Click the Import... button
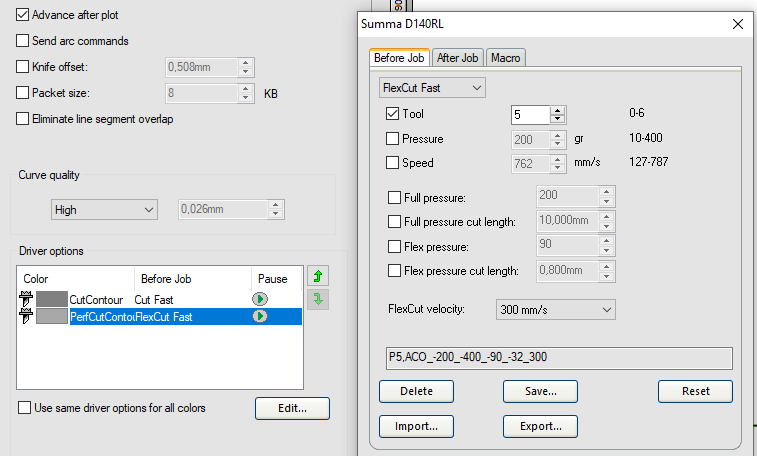The width and height of the screenshot is (757, 456). coord(416,427)
